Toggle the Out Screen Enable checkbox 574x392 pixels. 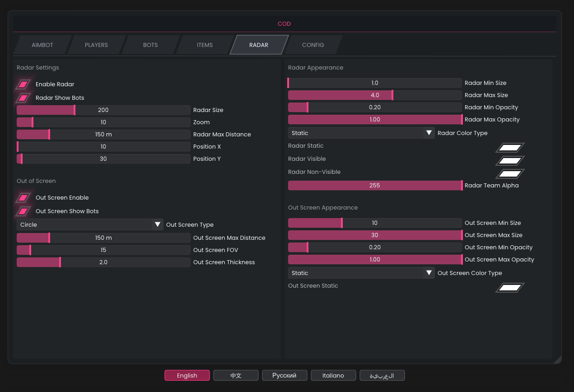(x=23, y=198)
